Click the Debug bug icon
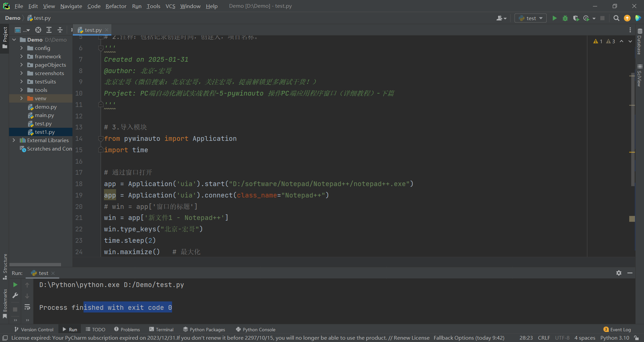644x342 pixels. coord(565,18)
